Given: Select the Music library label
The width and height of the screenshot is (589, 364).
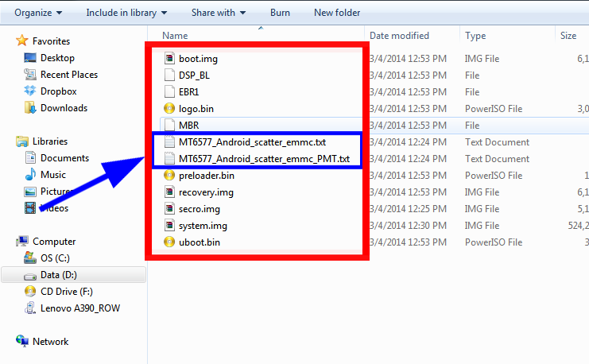Looking at the screenshot, I should (53, 175).
